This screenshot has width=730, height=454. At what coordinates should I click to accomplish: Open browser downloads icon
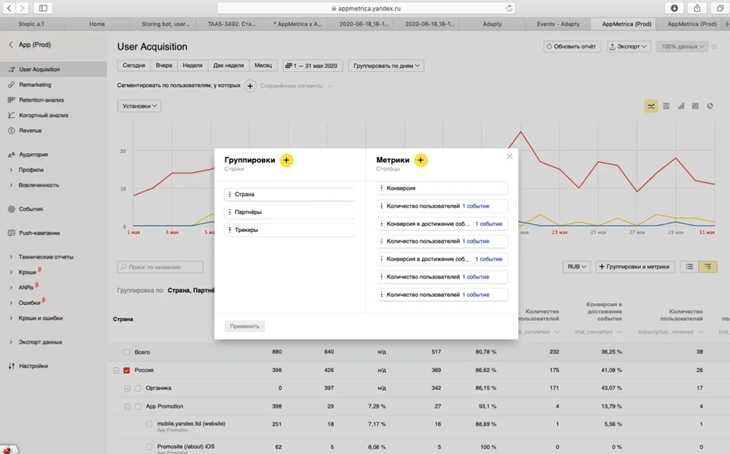pos(674,8)
